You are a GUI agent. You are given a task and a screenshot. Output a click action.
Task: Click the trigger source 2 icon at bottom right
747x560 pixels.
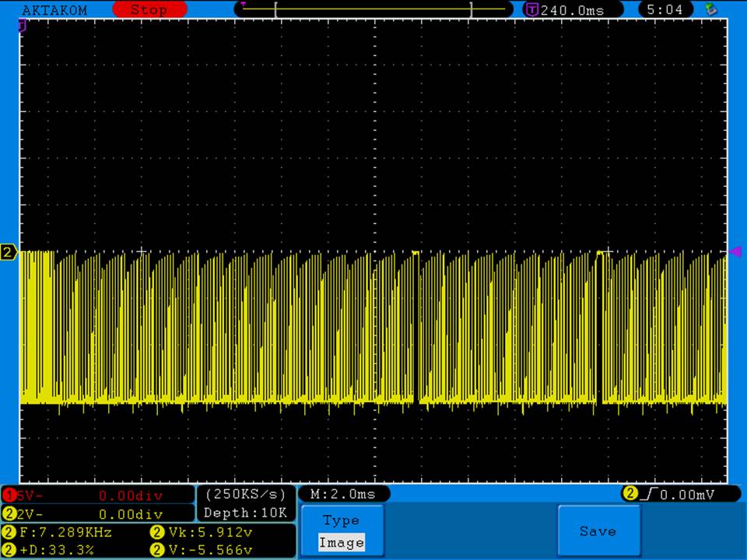point(630,493)
